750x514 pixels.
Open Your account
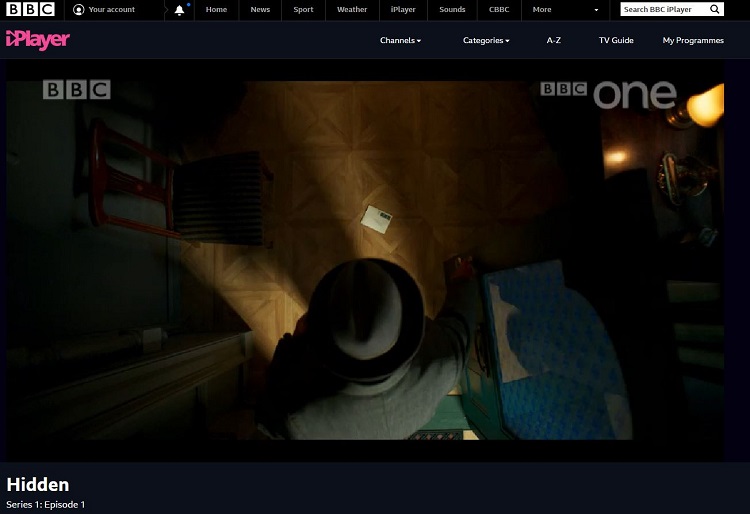[x=104, y=10]
